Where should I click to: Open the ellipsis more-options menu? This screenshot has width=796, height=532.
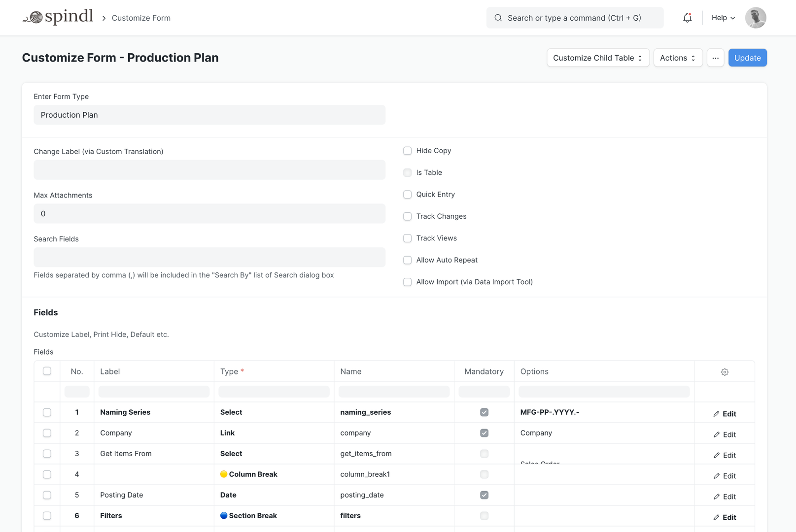(715, 58)
